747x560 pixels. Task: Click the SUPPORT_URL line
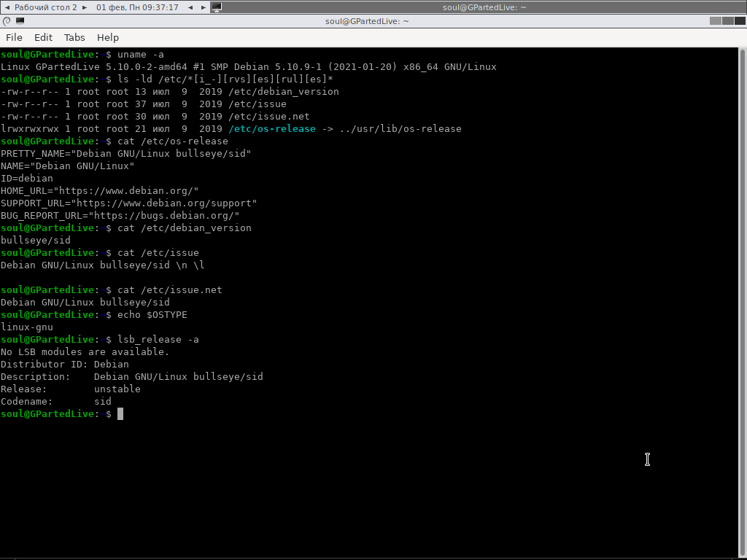point(128,203)
